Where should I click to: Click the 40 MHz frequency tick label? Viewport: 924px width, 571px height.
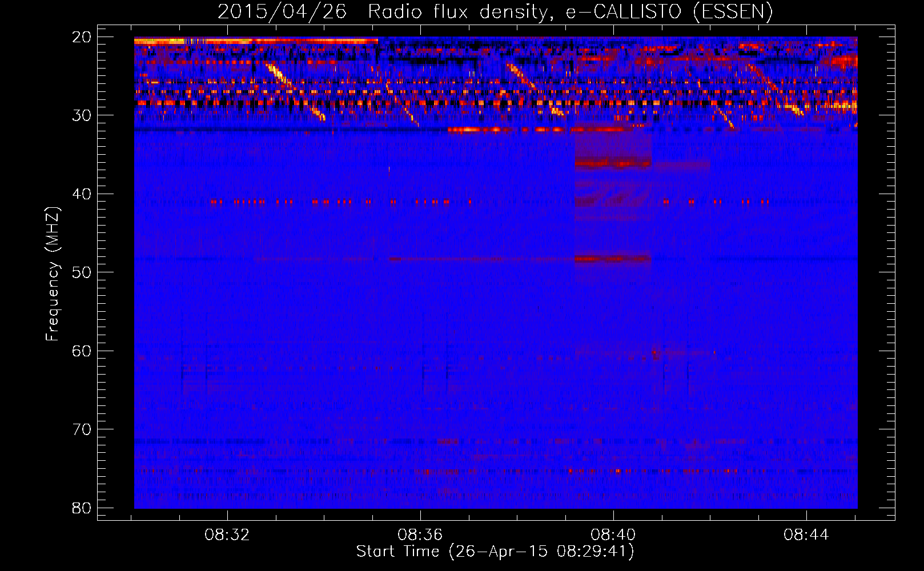coord(82,194)
